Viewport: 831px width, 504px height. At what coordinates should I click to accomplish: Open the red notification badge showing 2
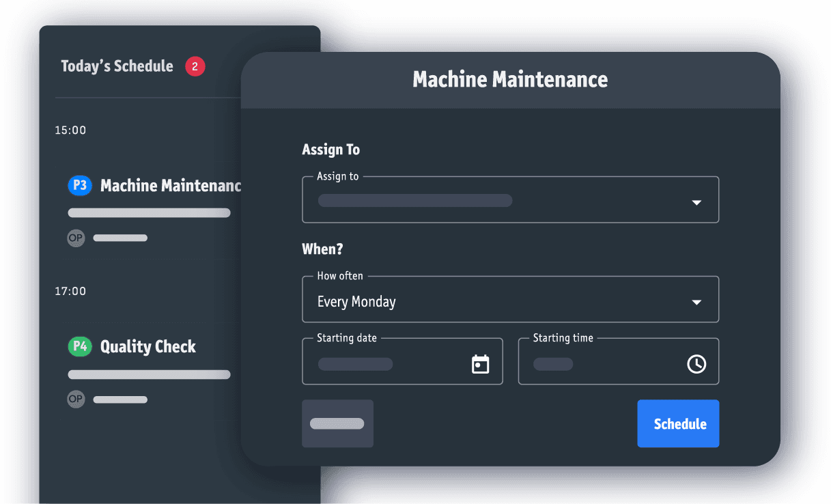click(195, 66)
